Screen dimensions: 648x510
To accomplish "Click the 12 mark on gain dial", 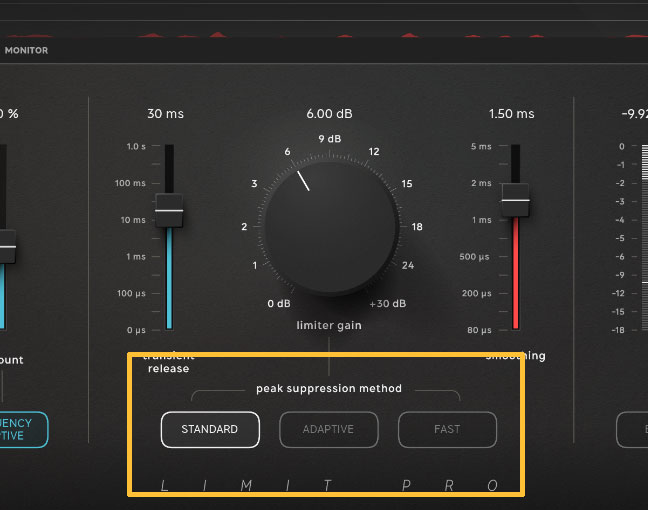I will (374, 152).
